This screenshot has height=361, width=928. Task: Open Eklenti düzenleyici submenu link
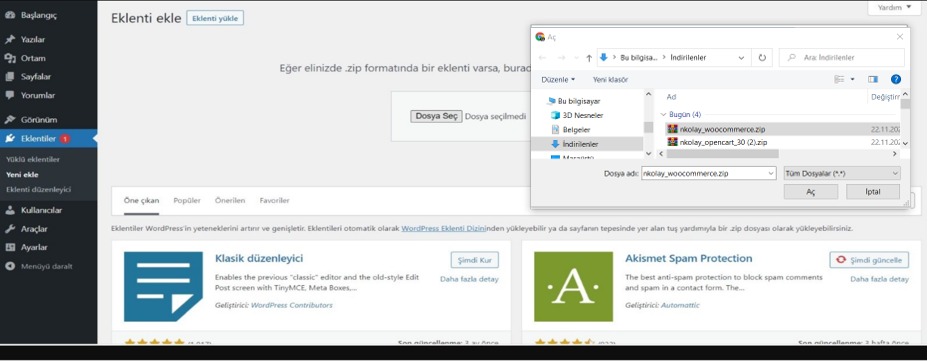coord(38,189)
